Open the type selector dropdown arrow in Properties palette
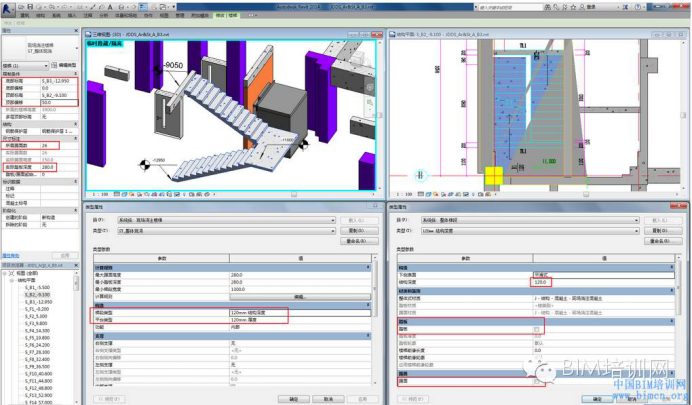This screenshot has height=405, width=692. point(77,48)
